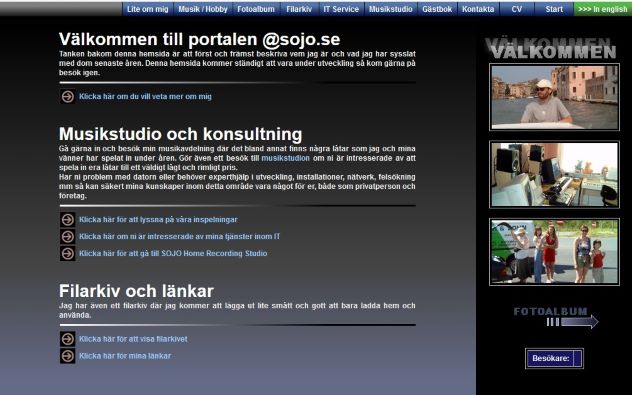Click 'Klicka här för mina länkar' link
Viewport: 632px width, 395px height.
click(x=125, y=356)
